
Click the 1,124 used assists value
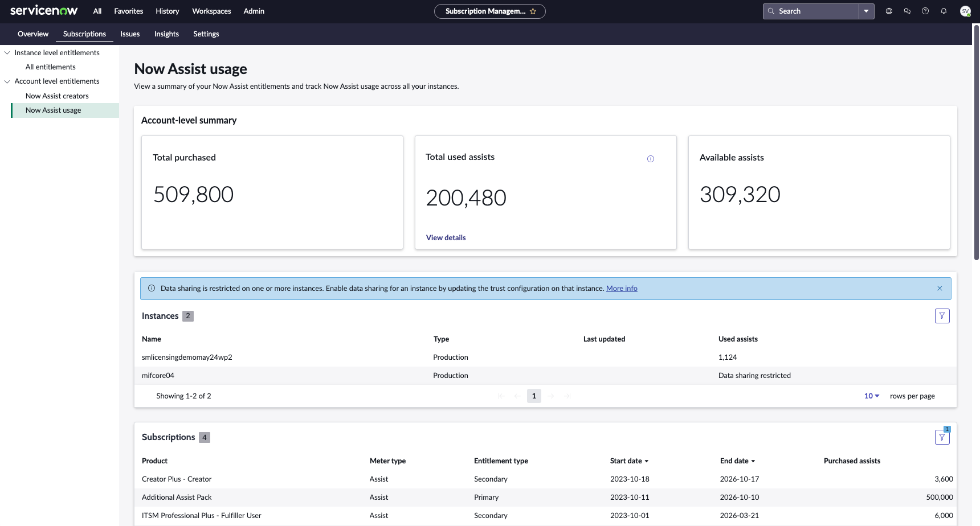tap(728, 357)
